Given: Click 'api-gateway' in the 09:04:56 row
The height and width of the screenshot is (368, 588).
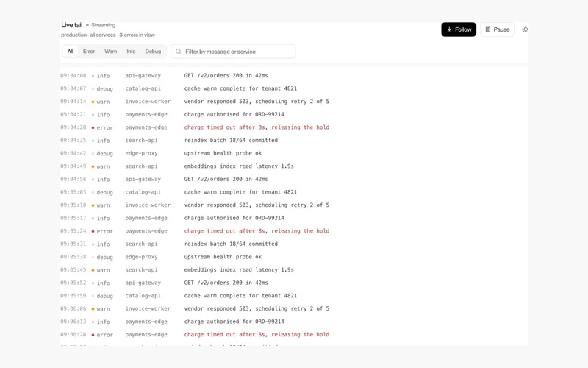Looking at the screenshot, I should tap(143, 179).
